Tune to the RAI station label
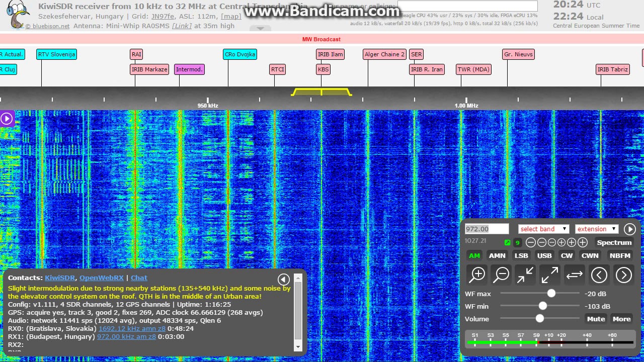Screen dimensions: 644x362 [x=136, y=54]
